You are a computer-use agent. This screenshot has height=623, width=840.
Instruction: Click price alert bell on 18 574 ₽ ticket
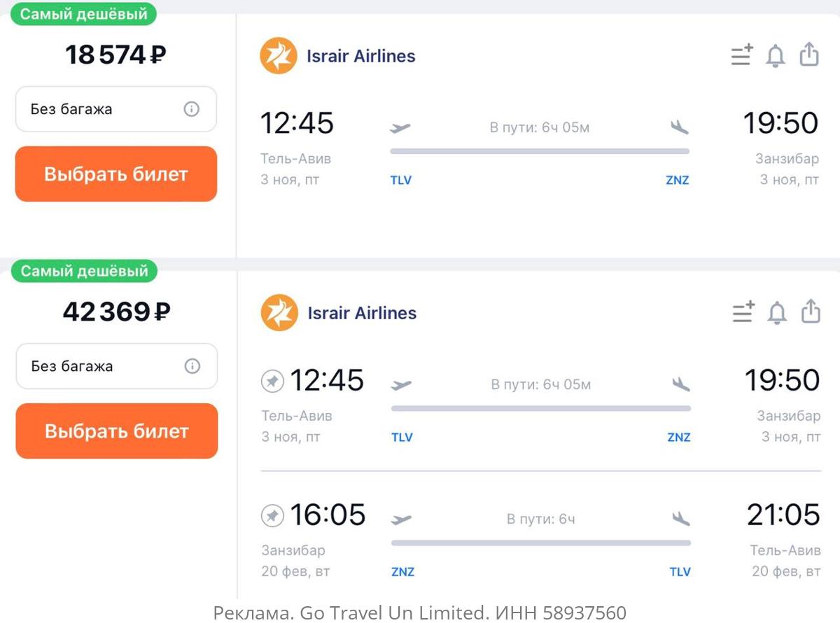776,55
